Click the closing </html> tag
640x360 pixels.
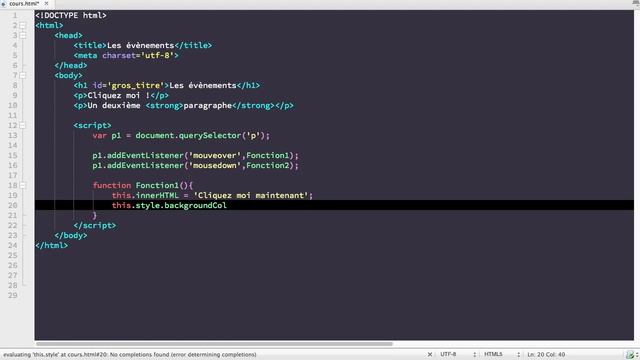(x=52, y=245)
